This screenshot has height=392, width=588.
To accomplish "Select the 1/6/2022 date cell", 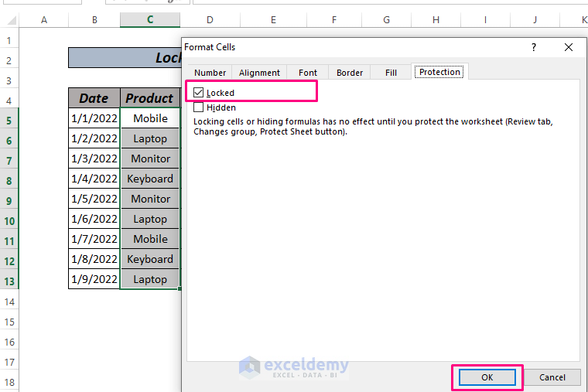I will click(94, 219).
